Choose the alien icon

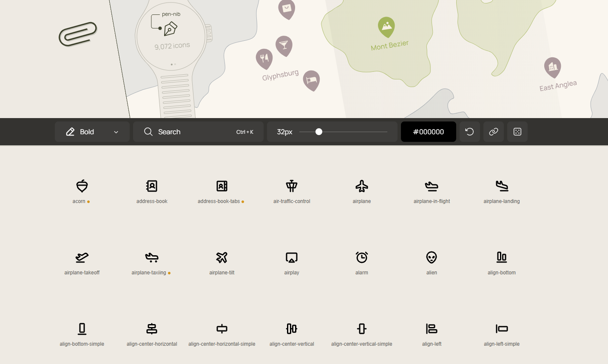(432, 257)
